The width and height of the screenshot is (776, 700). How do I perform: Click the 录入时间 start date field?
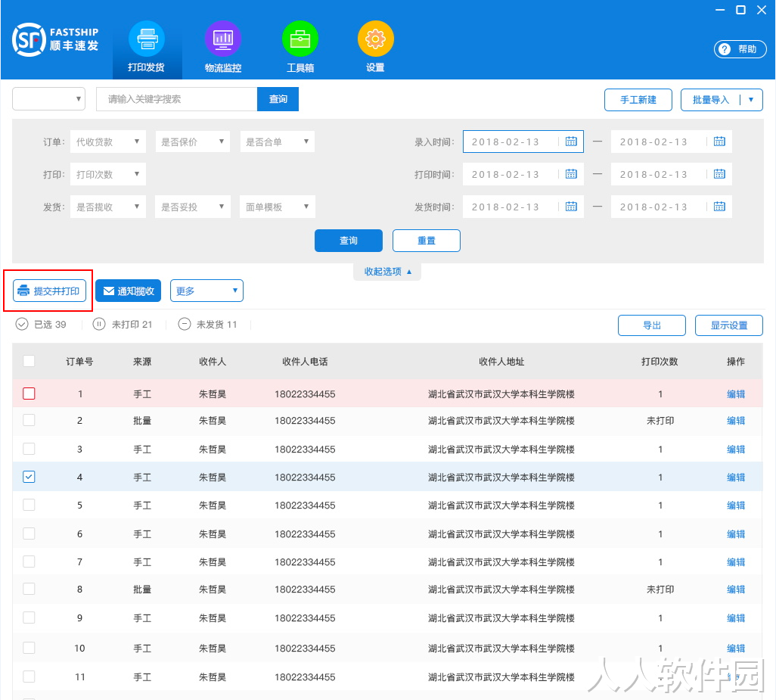pos(523,142)
